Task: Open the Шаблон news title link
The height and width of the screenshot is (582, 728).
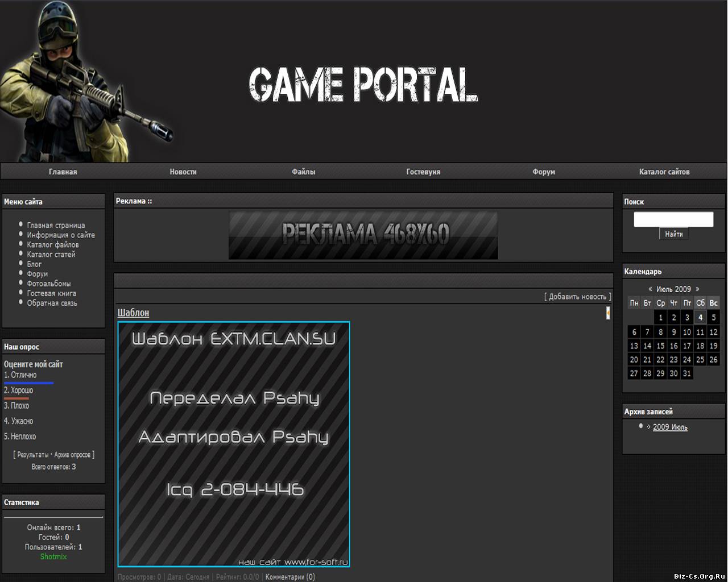Action: click(x=133, y=313)
